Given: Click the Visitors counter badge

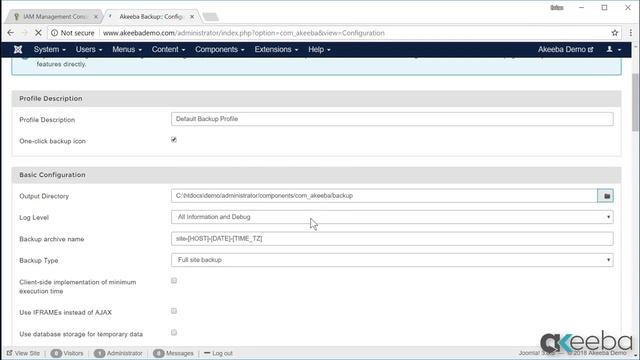Looking at the screenshot, I should click(x=56, y=353).
